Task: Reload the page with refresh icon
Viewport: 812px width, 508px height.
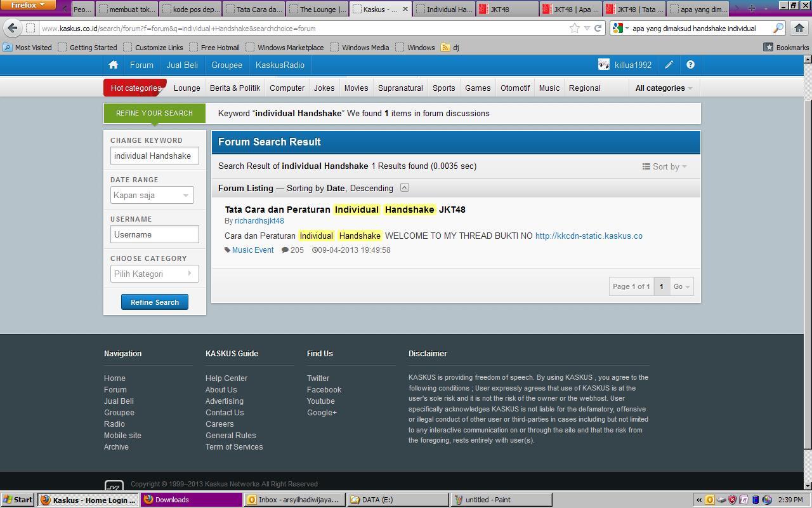Action: click(597, 28)
